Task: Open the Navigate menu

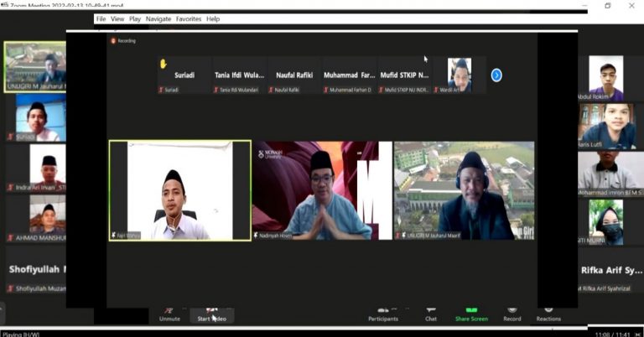Action: 158,19
